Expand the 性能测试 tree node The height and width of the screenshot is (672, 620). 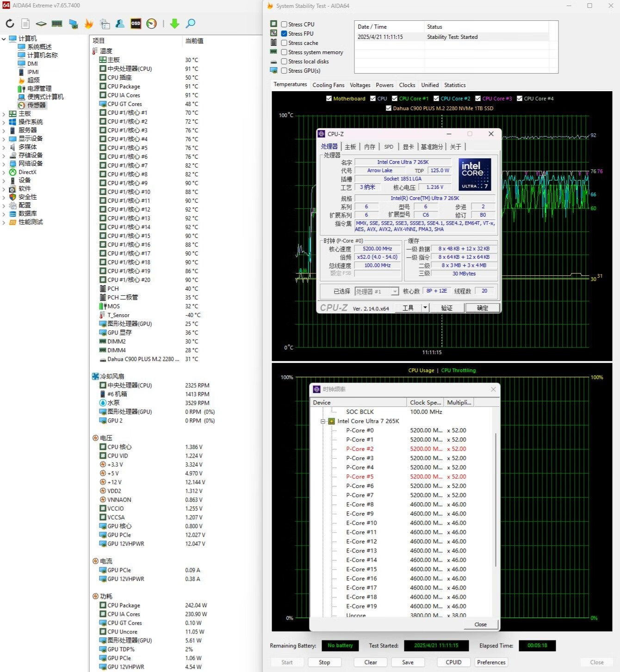tap(4, 222)
